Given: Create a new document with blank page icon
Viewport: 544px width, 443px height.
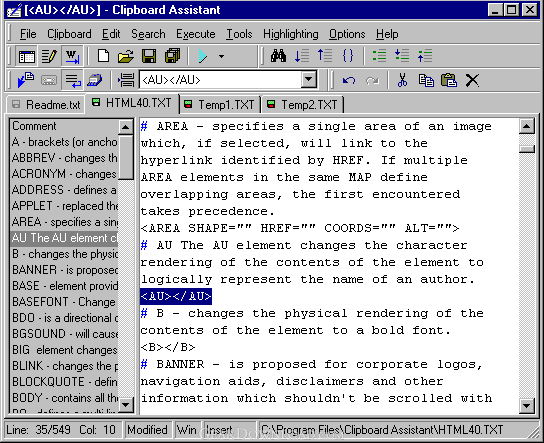Looking at the screenshot, I should pos(103,56).
